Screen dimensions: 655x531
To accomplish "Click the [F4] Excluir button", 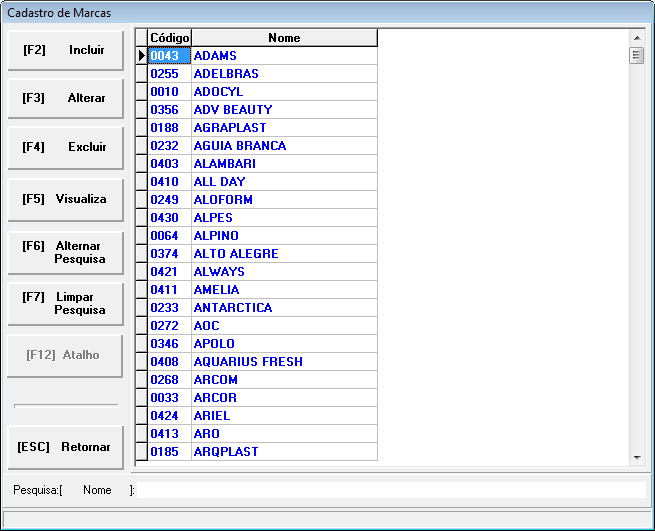I will [66, 147].
